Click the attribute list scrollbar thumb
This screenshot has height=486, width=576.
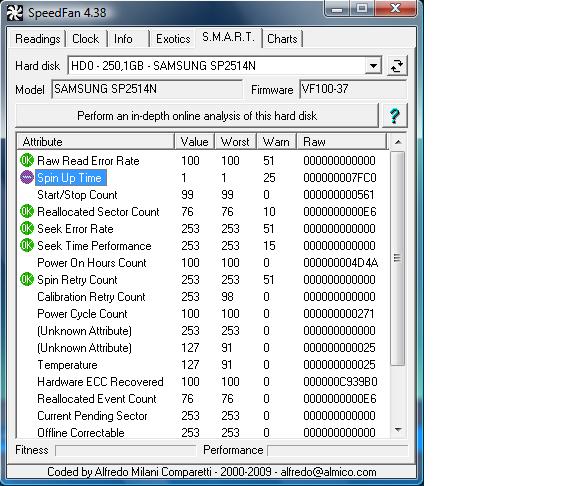click(397, 258)
